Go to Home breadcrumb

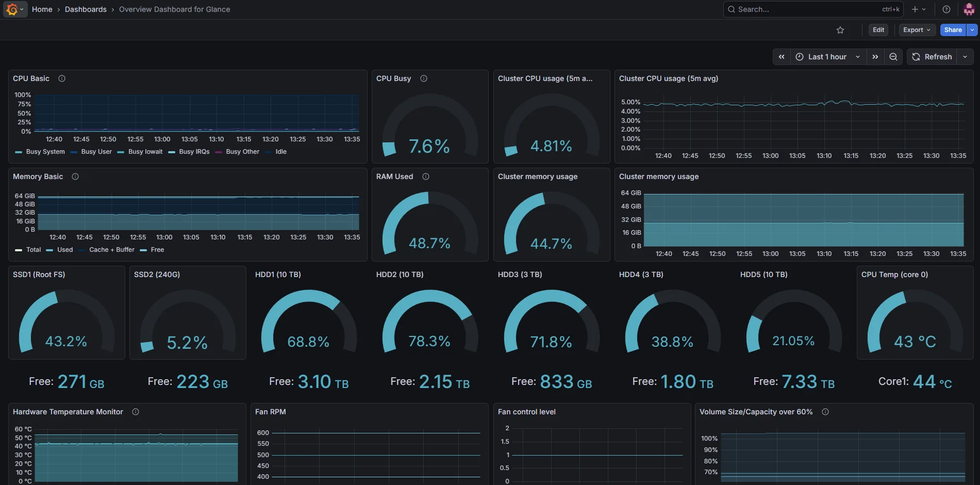pyautogui.click(x=42, y=9)
